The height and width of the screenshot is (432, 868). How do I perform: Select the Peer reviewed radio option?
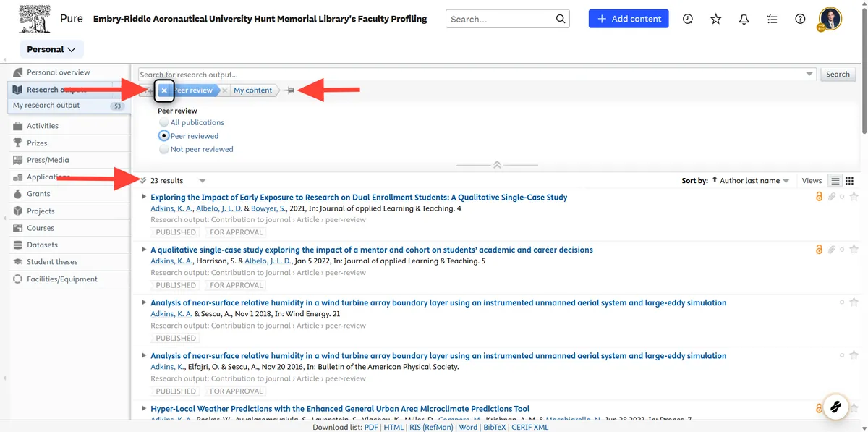pos(164,135)
